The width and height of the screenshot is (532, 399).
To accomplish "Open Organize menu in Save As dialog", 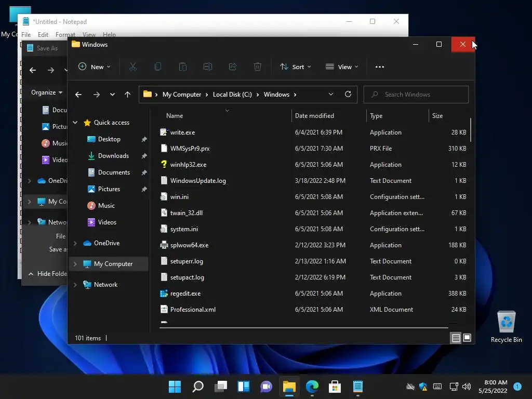I will 46,92.
